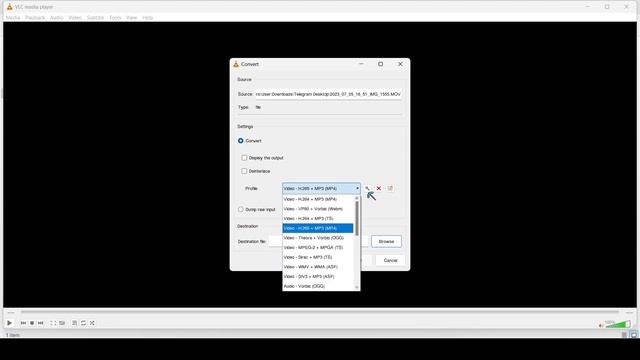Image resolution: width=640 pixels, height=360 pixels.
Task: Toggle the playlist icon
Action: click(x=74, y=323)
